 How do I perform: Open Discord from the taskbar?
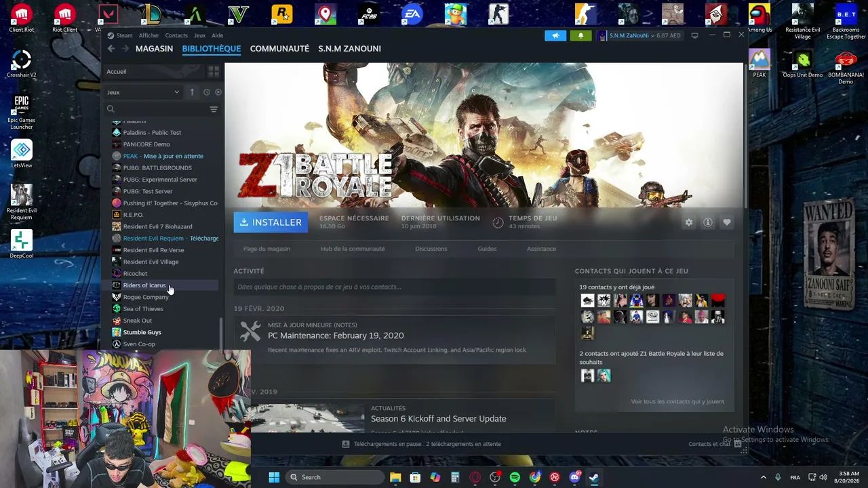[574, 477]
